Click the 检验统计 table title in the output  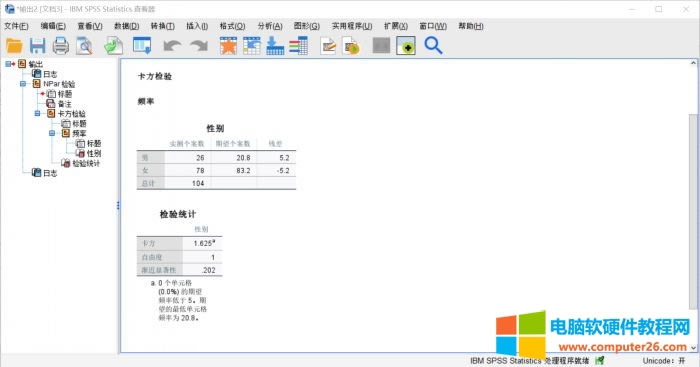[178, 214]
